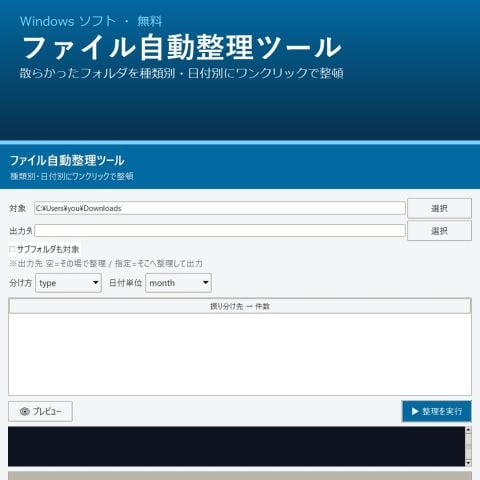Click the hint text ※出力先 空=その場で整理
Screen dimensions: 480x480
click(x=106, y=263)
